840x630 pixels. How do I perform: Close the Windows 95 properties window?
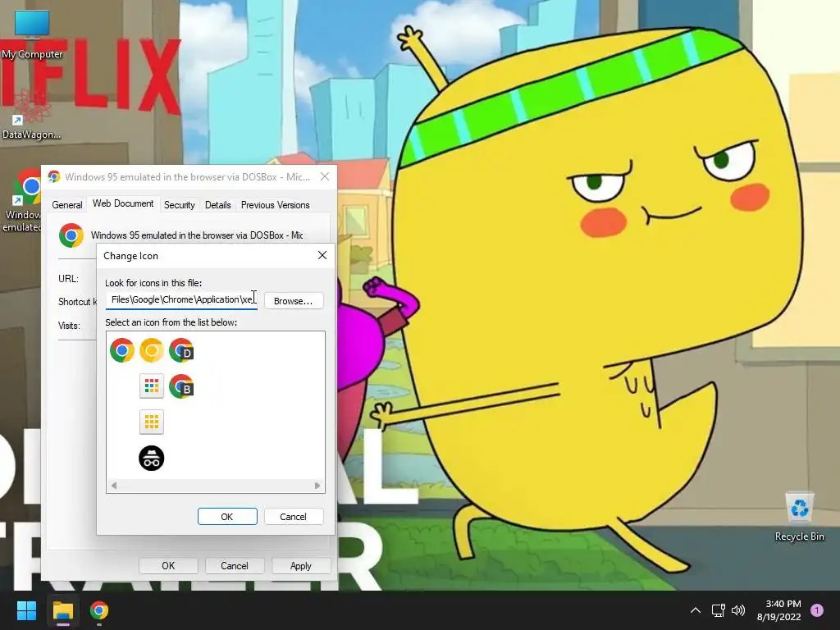[x=325, y=177]
